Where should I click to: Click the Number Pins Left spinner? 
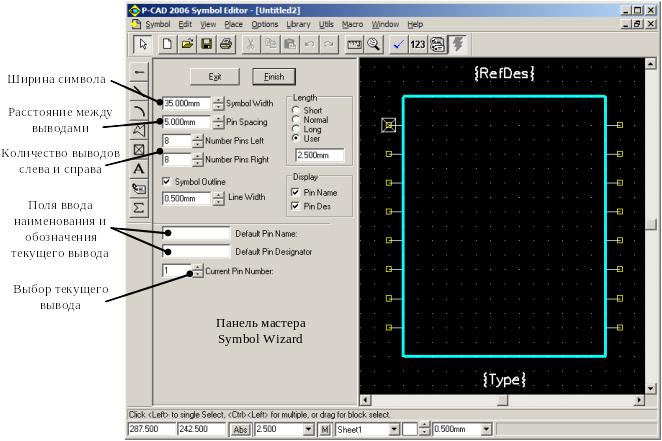197,141
